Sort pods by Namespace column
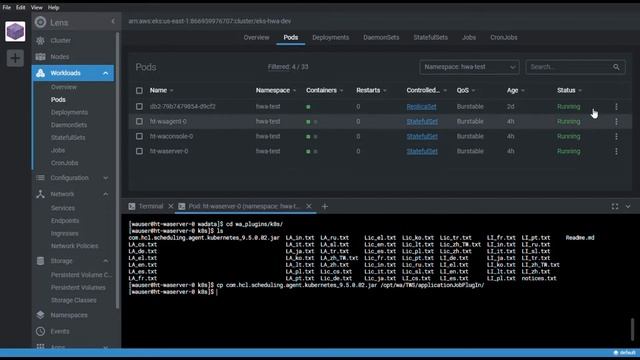Screen dimensions: 640x360 (273, 90)
